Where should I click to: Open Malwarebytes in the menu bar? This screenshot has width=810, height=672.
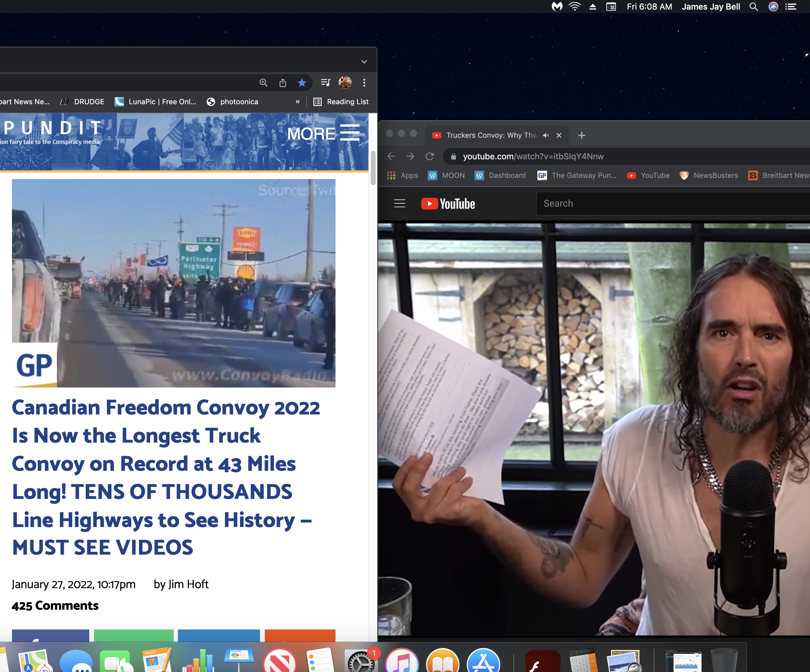click(557, 7)
